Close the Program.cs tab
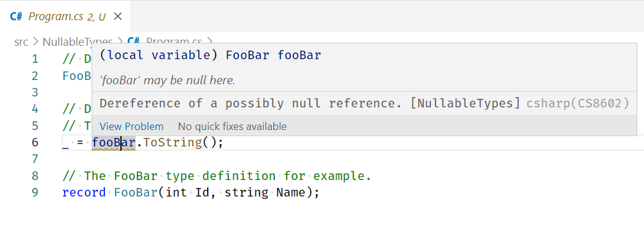The width and height of the screenshot is (644, 238). (118, 16)
